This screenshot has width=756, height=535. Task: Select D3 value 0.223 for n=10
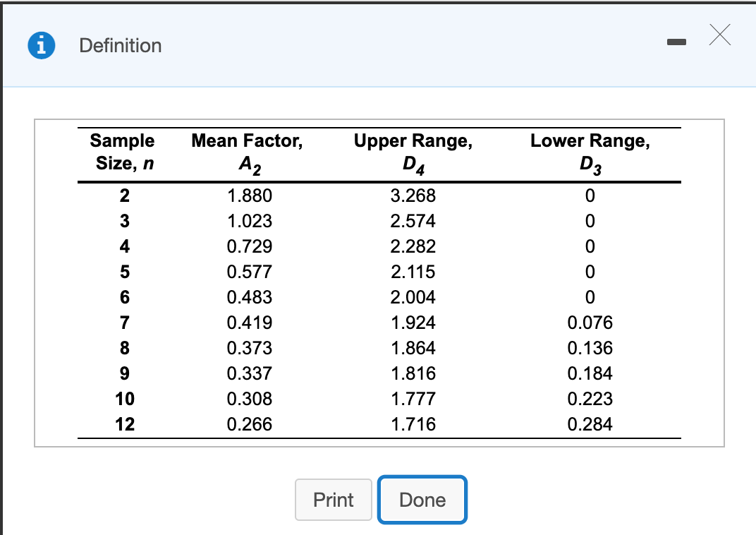click(x=590, y=399)
